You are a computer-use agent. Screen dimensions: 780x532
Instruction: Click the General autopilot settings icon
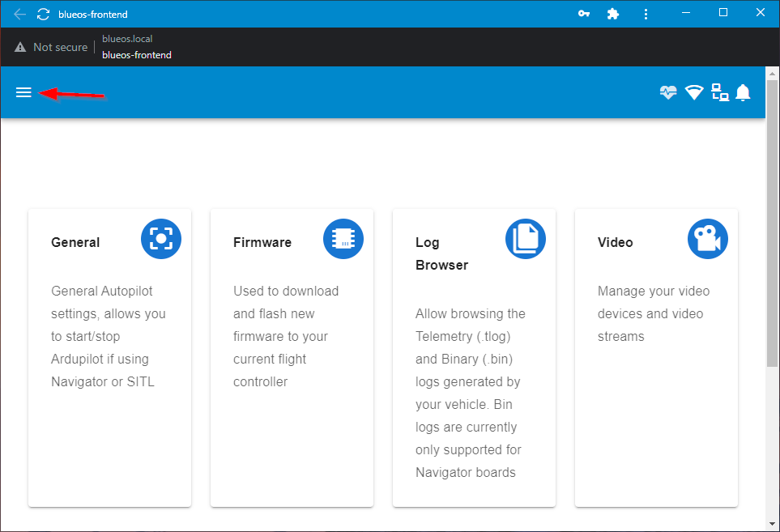tap(160, 239)
